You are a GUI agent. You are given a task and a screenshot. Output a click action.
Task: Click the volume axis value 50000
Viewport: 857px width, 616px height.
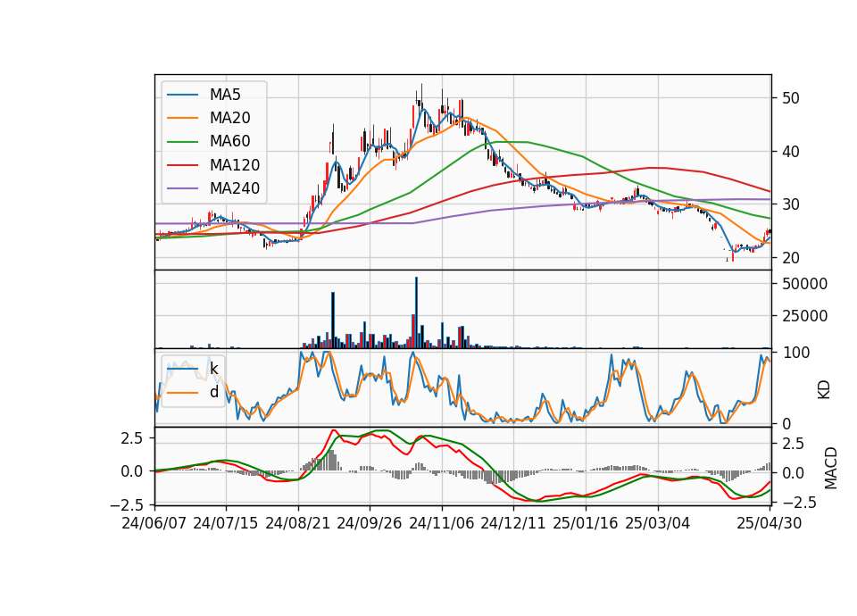tap(804, 284)
